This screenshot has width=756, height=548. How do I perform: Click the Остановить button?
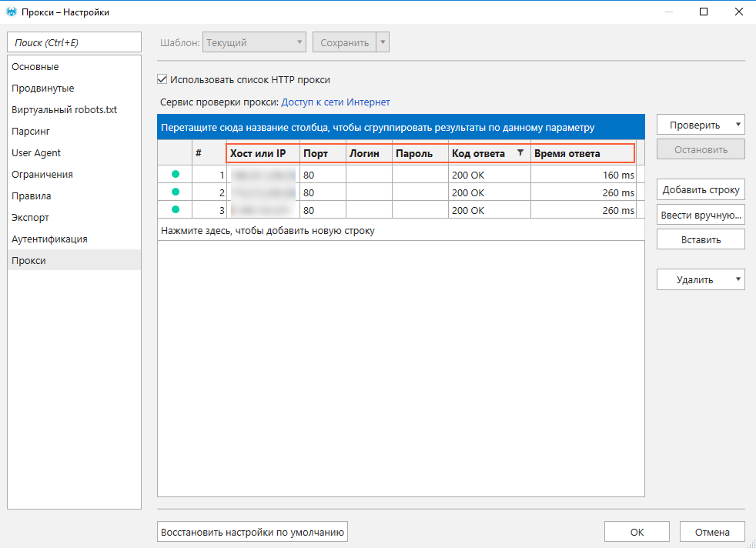tap(701, 149)
